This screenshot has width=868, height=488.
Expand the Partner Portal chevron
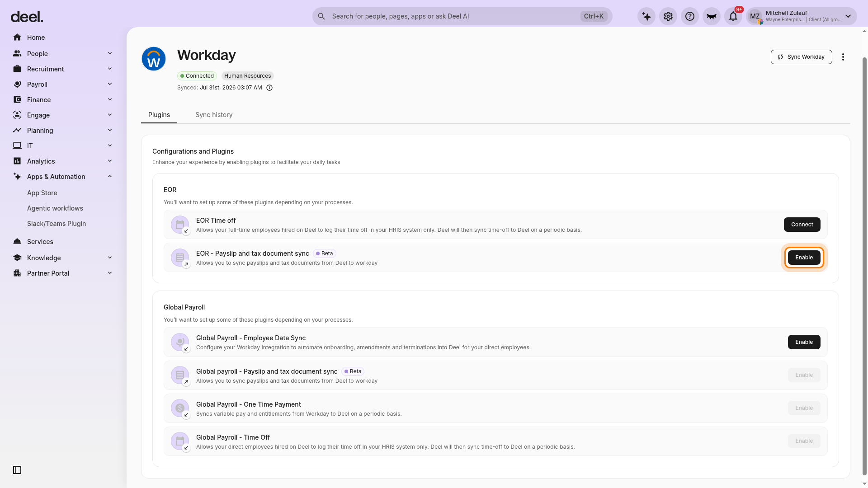[x=110, y=273]
